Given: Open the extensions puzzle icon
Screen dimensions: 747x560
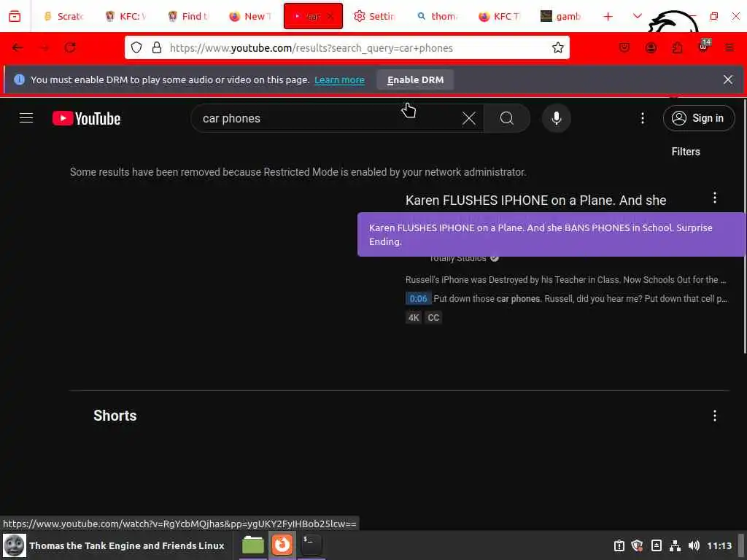Looking at the screenshot, I should [x=677, y=47].
